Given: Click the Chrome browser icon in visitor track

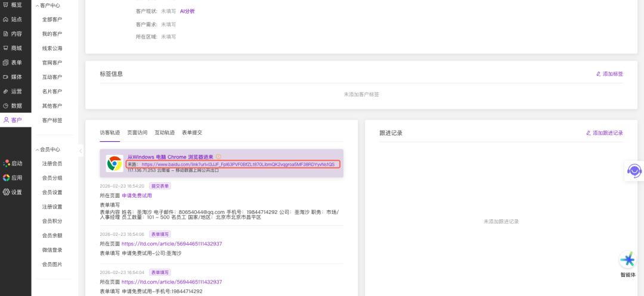Looking at the screenshot, I should (114, 163).
